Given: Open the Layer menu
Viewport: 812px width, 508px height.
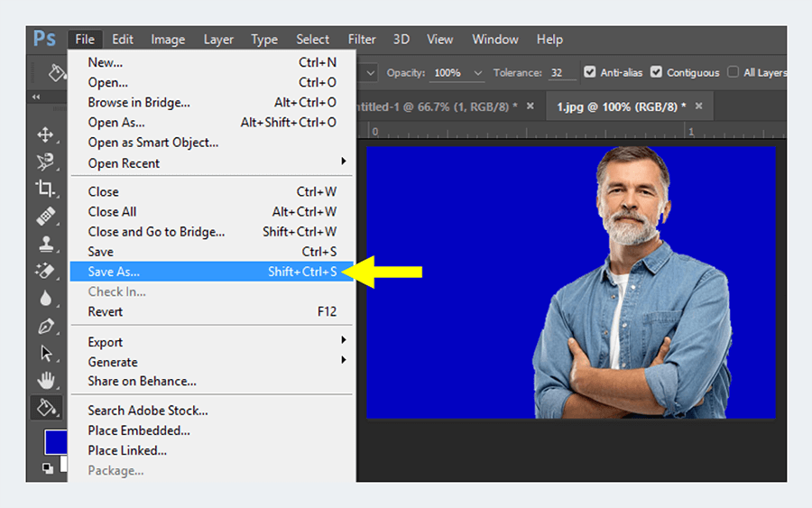Looking at the screenshot, I should click(218, 40).
